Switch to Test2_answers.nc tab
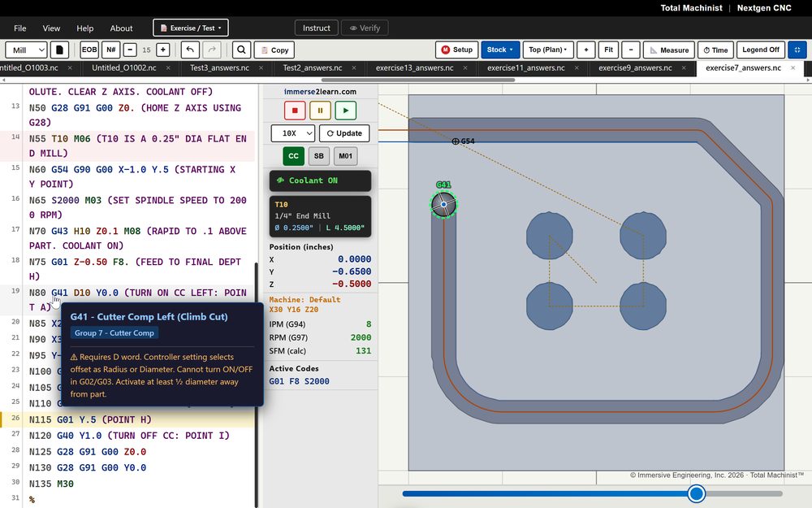The width and height of the screenshot is (812, 508). coord(313,68)
